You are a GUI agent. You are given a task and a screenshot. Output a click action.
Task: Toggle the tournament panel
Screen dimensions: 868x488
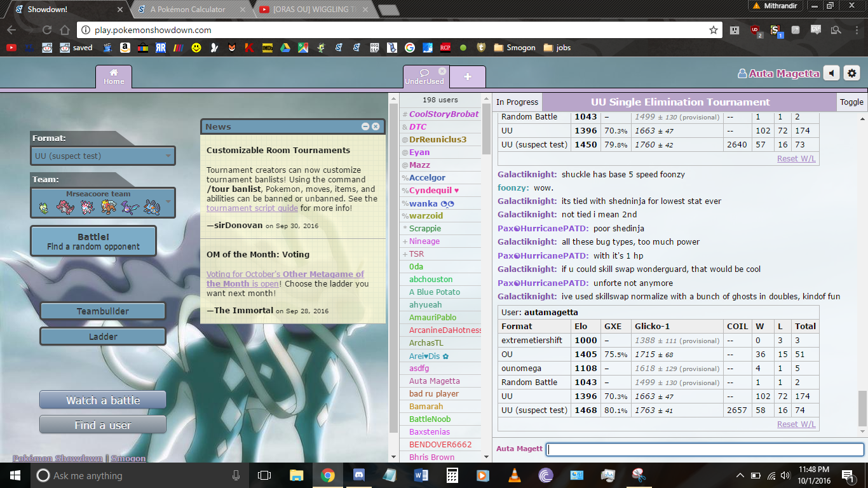(851, 102)
